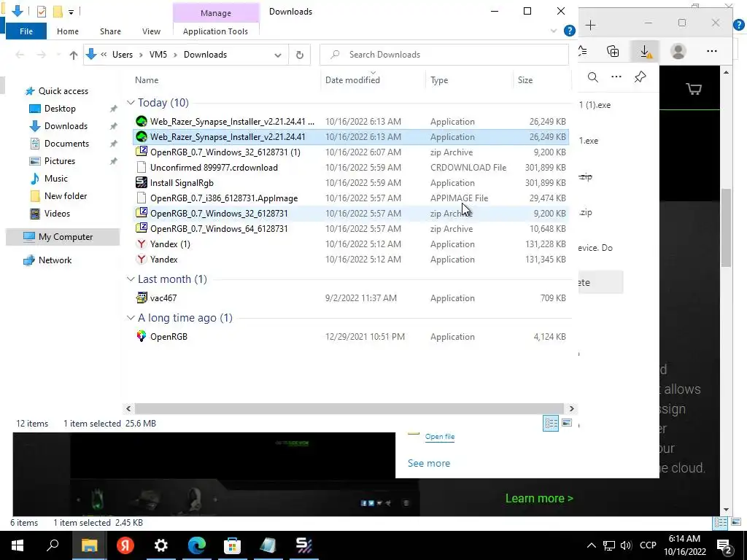747x560 pixels.
Task: Refresh the Downloads folder
Action: pos(300,55)
